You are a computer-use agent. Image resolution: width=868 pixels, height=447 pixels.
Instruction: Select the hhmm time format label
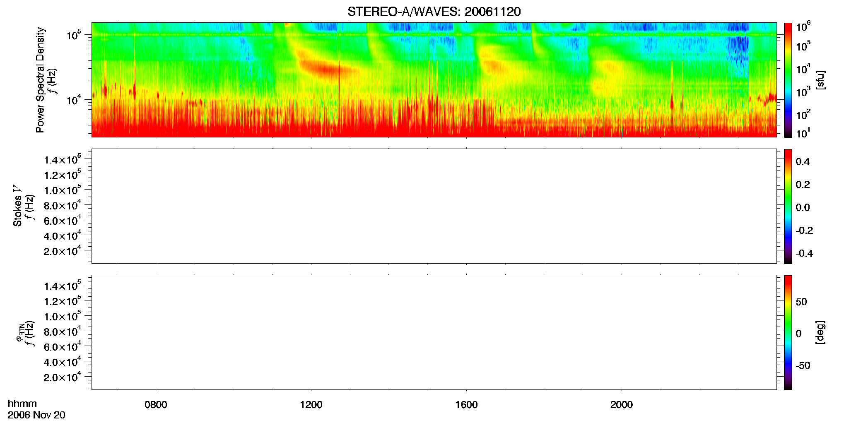click(x=22, y=404)
